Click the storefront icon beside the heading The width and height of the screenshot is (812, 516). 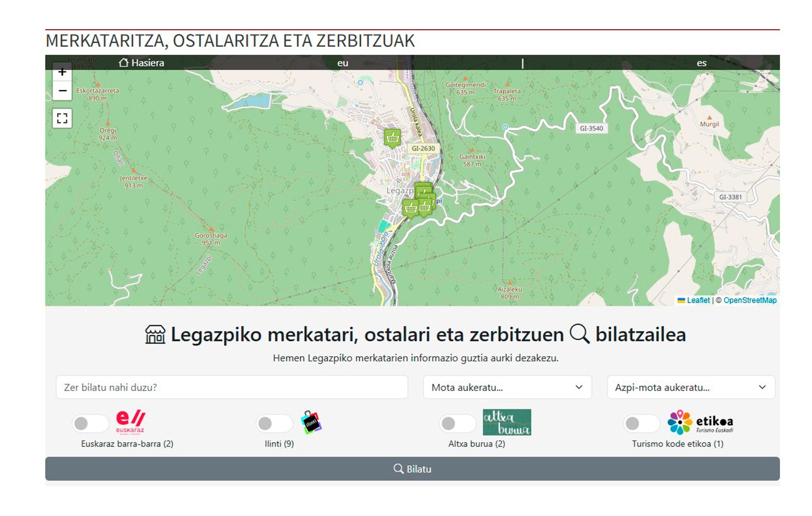click(x=155, y=334)
